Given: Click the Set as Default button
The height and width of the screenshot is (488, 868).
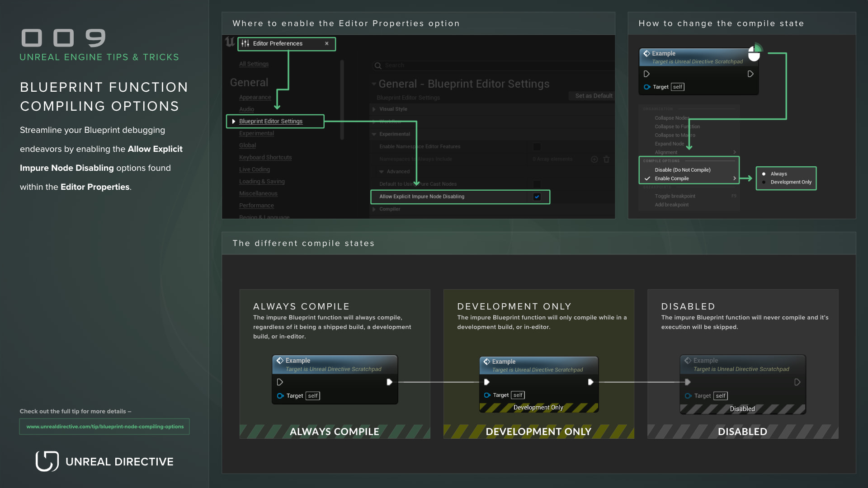Looking at the screenshot, I should pos(593,96).
